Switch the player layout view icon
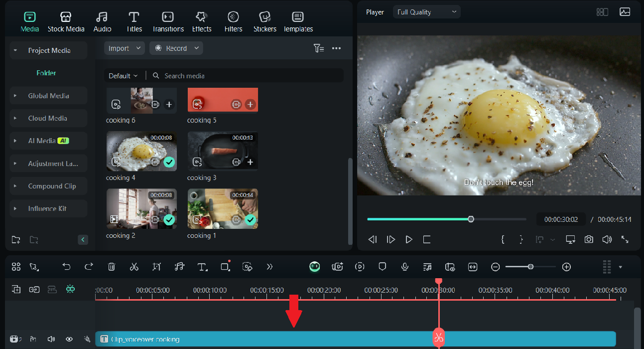Viewport: 644px width, 349px height. pos(602,12)
